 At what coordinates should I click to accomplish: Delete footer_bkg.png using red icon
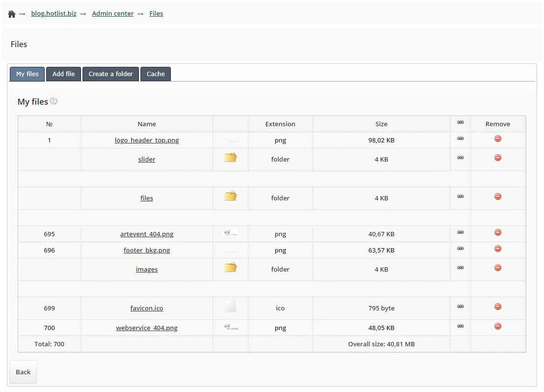498,249
